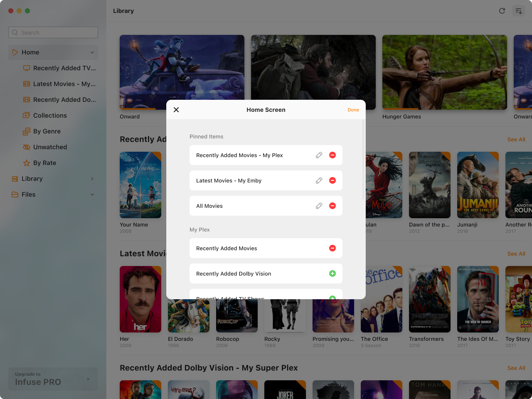Select the Home sidebar label
This screenshot has height=399, width=532.
[30, 52]
